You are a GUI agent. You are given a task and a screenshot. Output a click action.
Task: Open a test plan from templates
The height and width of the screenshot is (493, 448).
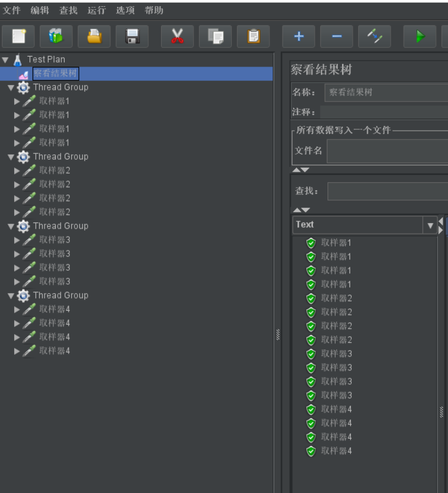tap(55, 36)
